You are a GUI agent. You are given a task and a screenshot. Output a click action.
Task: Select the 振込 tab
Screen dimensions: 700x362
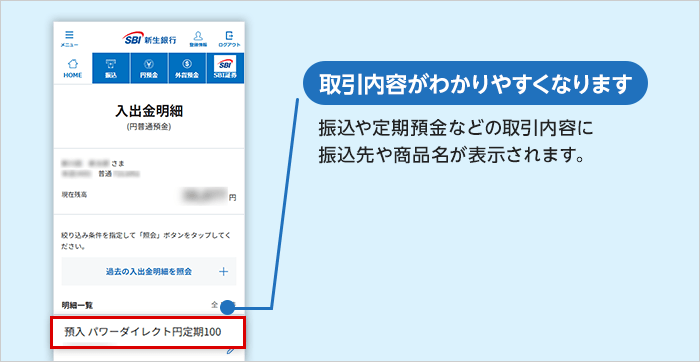111,68
